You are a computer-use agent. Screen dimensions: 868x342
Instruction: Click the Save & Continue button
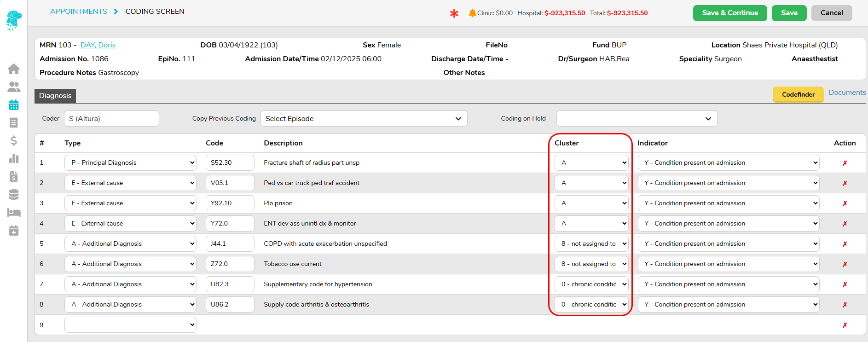click(x=729, y=13)
